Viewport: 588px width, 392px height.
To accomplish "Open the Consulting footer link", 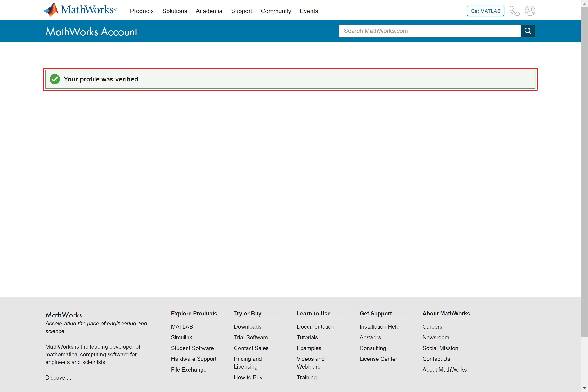I will tap(372, 348).
